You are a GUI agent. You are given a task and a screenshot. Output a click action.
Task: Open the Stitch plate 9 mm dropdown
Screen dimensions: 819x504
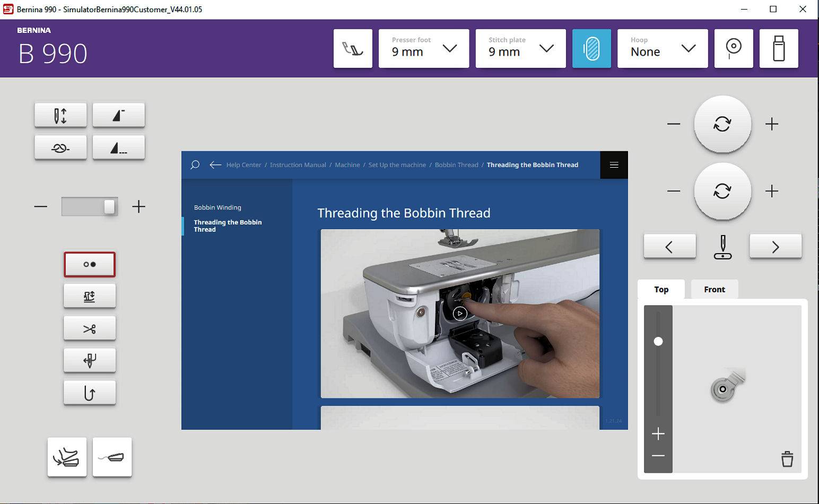[520, 48]
